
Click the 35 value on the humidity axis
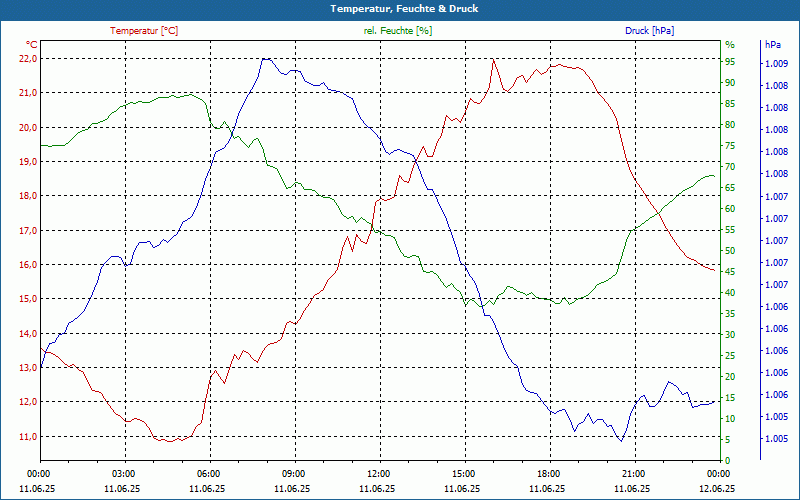(730, 314)
